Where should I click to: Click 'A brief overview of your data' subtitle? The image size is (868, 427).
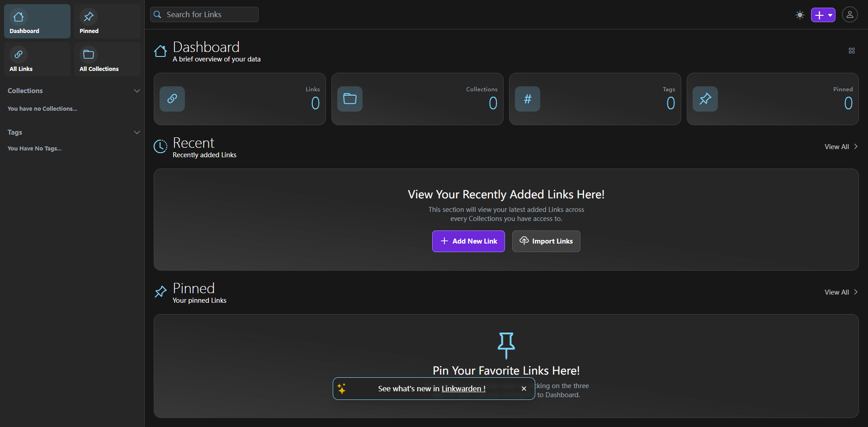217,59
